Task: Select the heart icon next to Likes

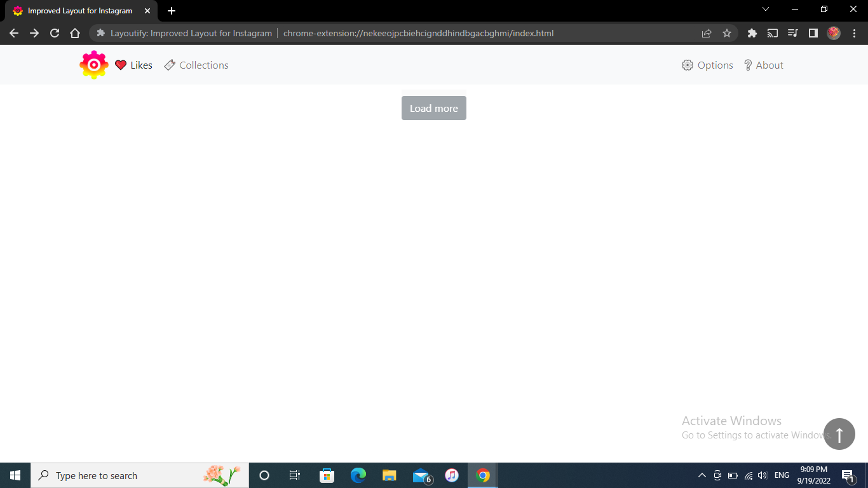Action: coord(120,64)
